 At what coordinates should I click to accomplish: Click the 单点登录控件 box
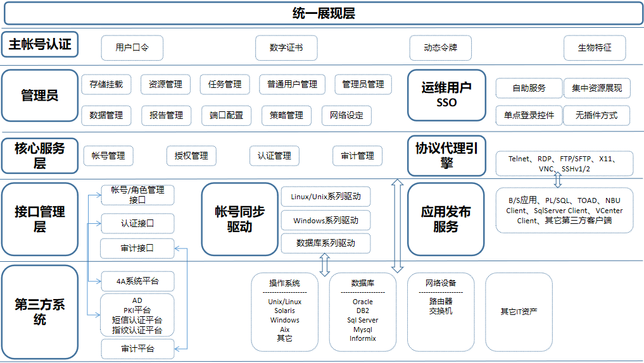529,115
